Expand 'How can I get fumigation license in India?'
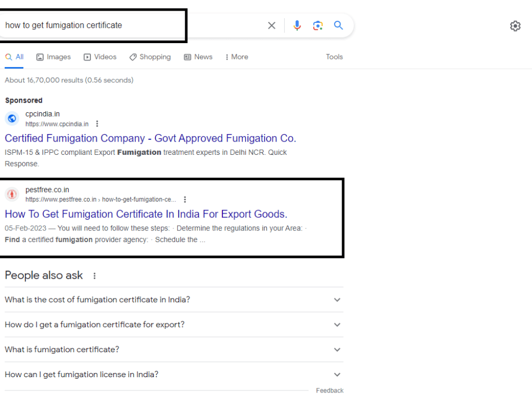This screenshot has width=532, height=399. 174,375
